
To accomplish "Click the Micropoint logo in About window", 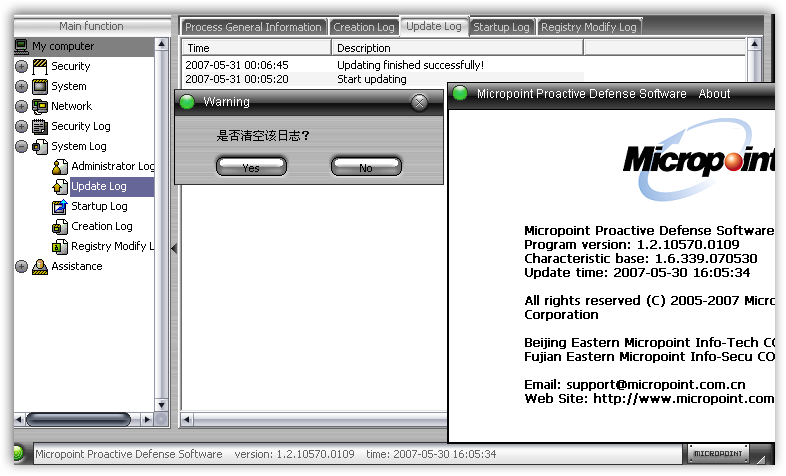I will tap(699, 160).
